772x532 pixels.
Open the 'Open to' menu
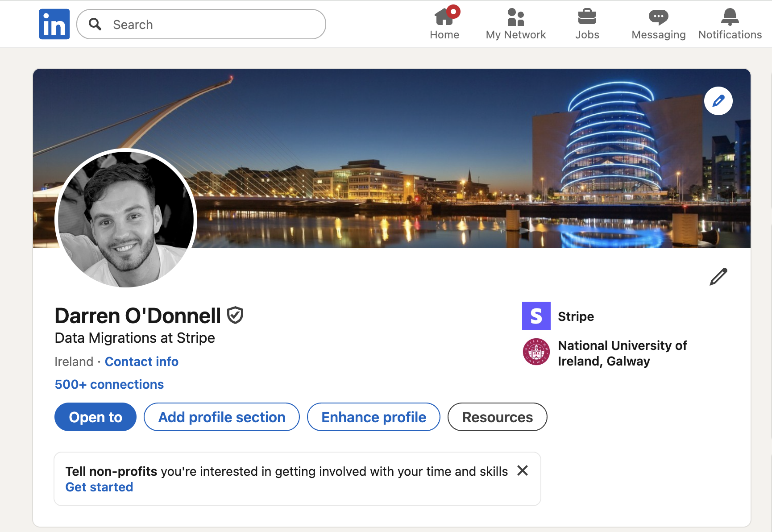[95, 417]
